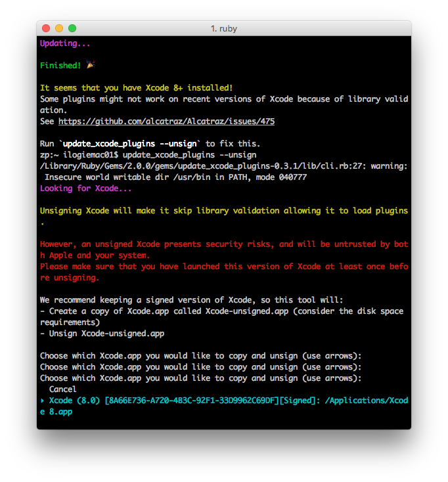Image resolution: width=448 pixels, height=482 pixels.
Task: Click the cli.rb:27 gem path warning line
Action: pos(224,166)
